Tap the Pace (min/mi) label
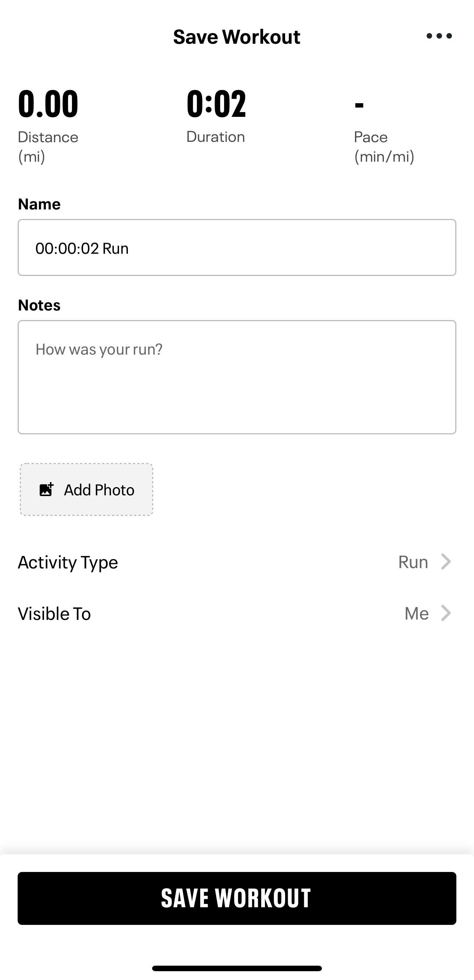Screen dimensions: 474x980 point(384,147)
